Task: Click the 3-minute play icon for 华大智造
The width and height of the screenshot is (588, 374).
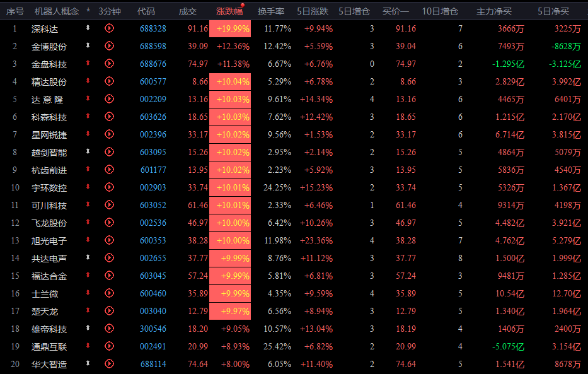Action: (109, 364)
